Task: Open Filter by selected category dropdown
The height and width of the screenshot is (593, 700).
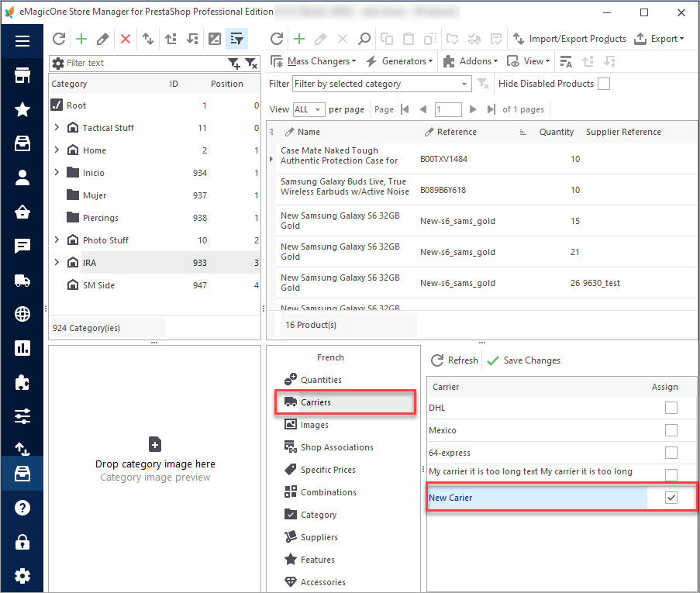Action: pyautogui.click(x=381, y=84)
